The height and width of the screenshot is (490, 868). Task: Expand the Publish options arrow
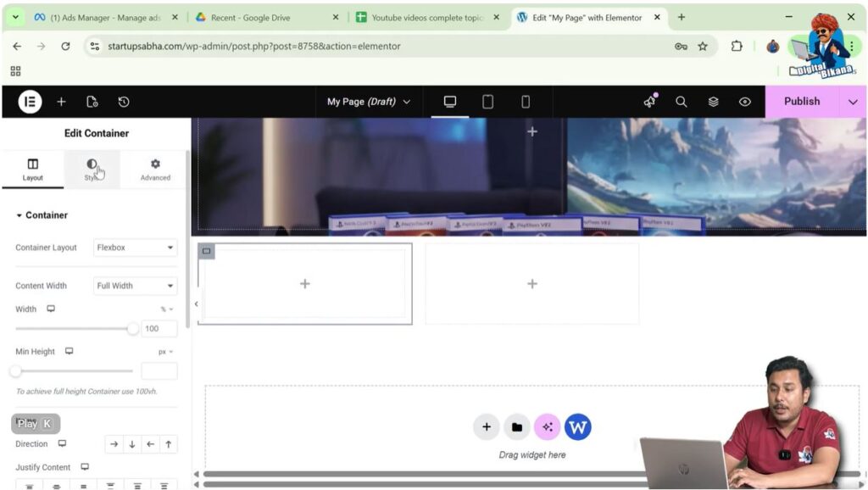tap(852, 102)
